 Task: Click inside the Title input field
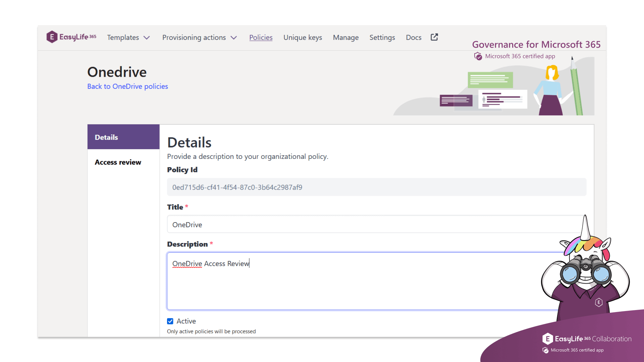tap(302, 224)
